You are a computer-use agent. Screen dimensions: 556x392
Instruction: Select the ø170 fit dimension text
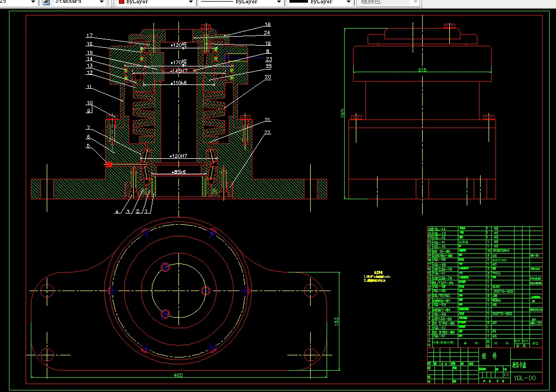pos(179,63)
